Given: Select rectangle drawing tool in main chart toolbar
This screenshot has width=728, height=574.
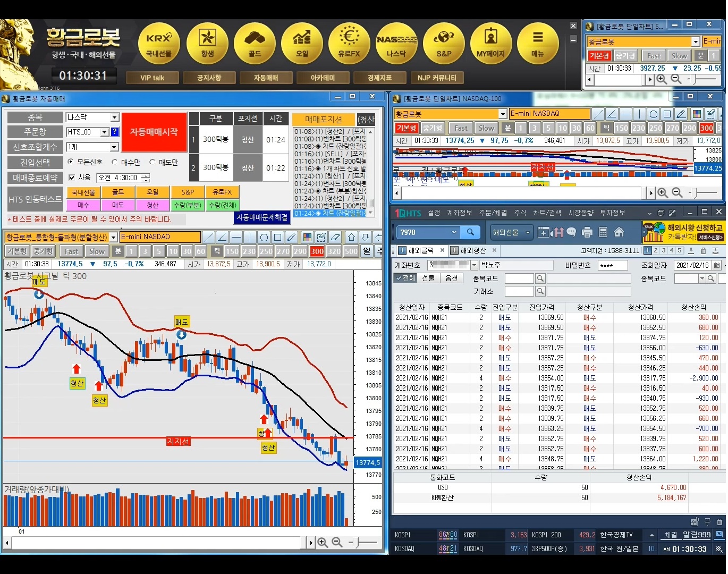Looking at the screenshot, I should coord(277,237).
